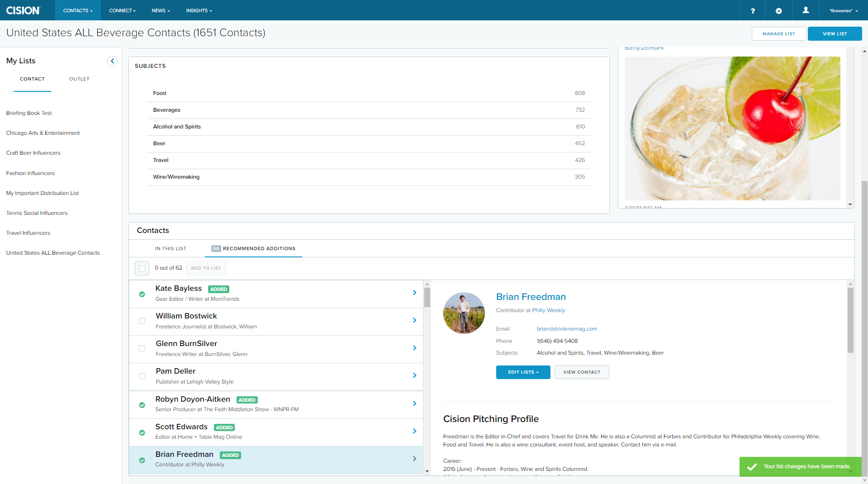The width and height of the screenshot is (868, 484).
Task: Expand Pam Deller row chevron
Action: click(414, 375)
